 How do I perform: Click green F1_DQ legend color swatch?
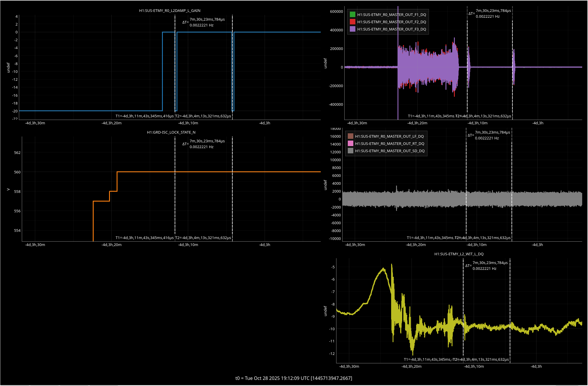coord(352,15)
